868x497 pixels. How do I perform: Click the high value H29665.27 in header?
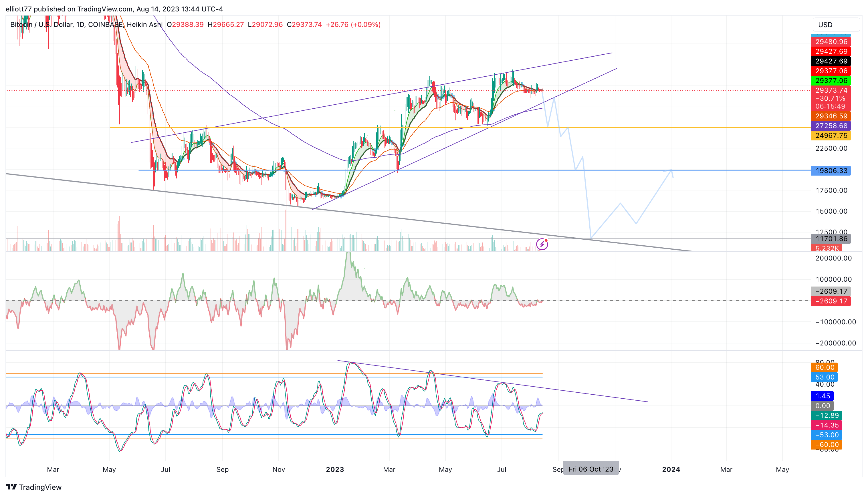pos(225,25)
